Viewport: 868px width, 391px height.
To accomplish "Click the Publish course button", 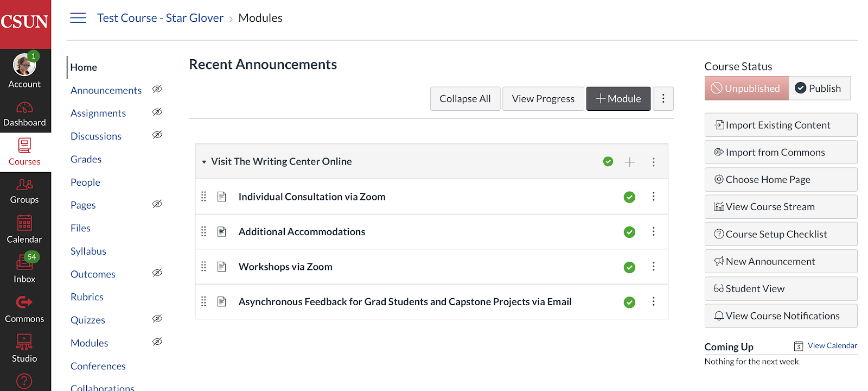I will [819, 89].
